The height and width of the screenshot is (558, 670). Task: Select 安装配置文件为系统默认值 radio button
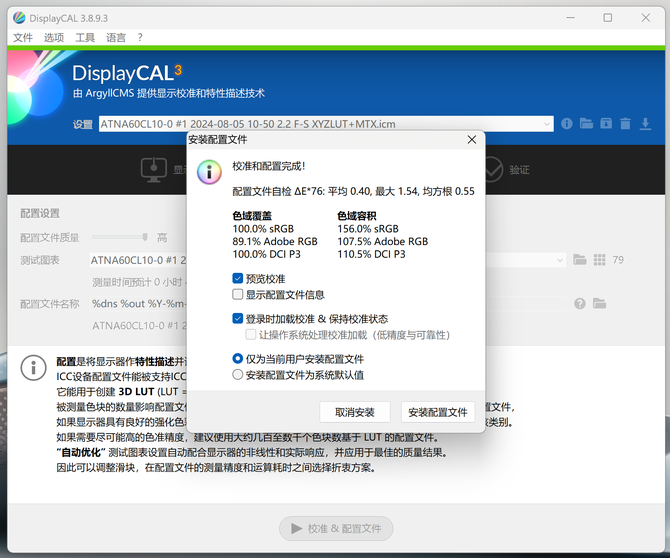238,375
